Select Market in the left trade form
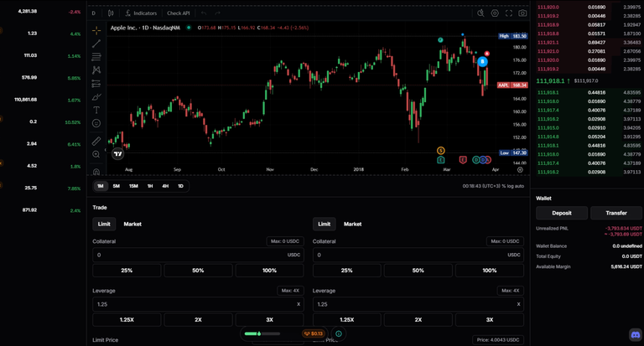 click(132, 224)
